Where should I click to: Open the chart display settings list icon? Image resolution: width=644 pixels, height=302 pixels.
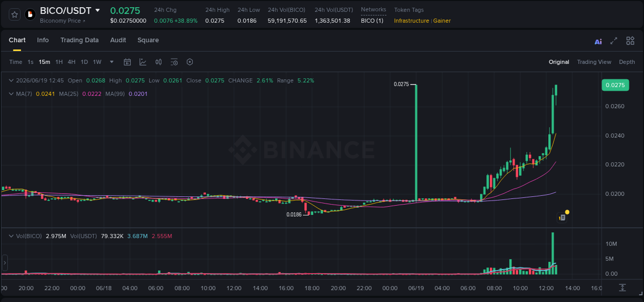[174, 62]
